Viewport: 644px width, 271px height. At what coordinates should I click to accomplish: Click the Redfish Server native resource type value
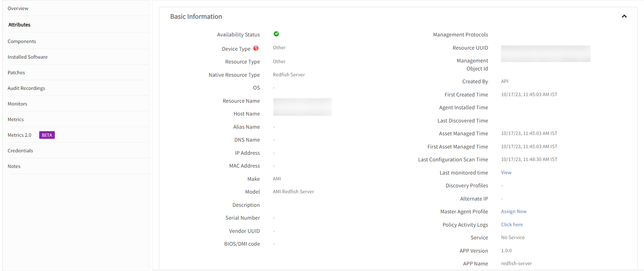(289, 75)
